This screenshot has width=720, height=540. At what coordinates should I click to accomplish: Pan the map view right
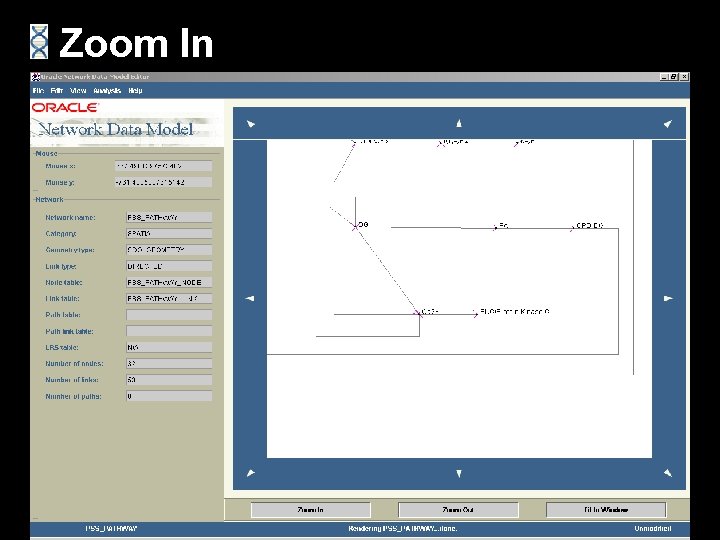(x=669, y=298)
